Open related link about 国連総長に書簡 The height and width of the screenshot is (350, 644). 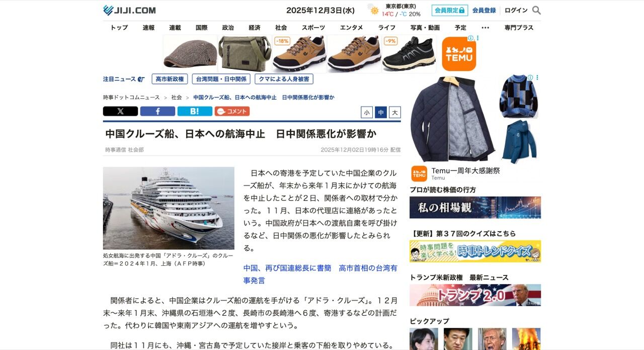pyautogui.click(x=320, y=274)
